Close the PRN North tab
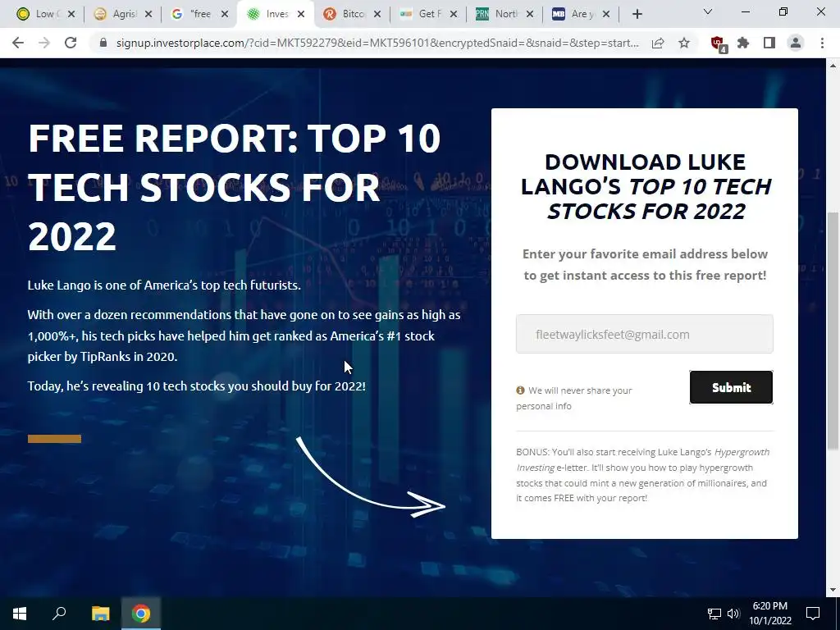 [530, 14]
